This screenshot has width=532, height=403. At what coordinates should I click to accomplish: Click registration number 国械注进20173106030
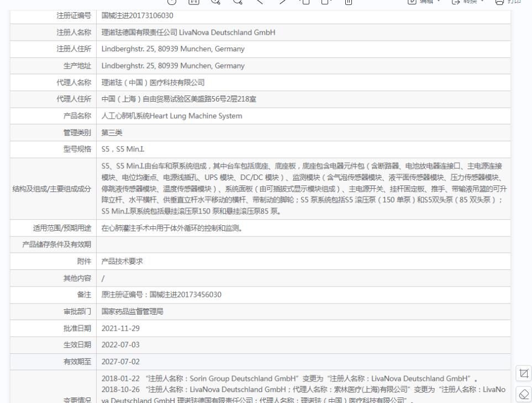(x=138, y=15)
